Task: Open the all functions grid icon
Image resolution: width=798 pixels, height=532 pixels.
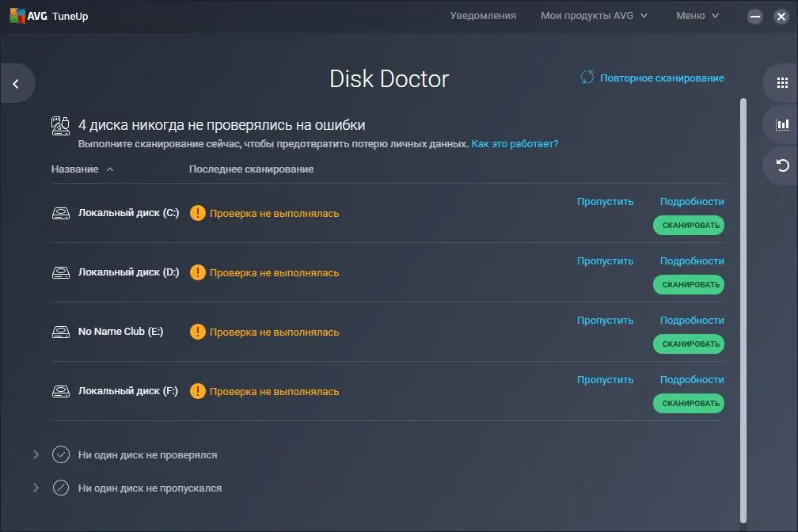Action: (781, 83)
